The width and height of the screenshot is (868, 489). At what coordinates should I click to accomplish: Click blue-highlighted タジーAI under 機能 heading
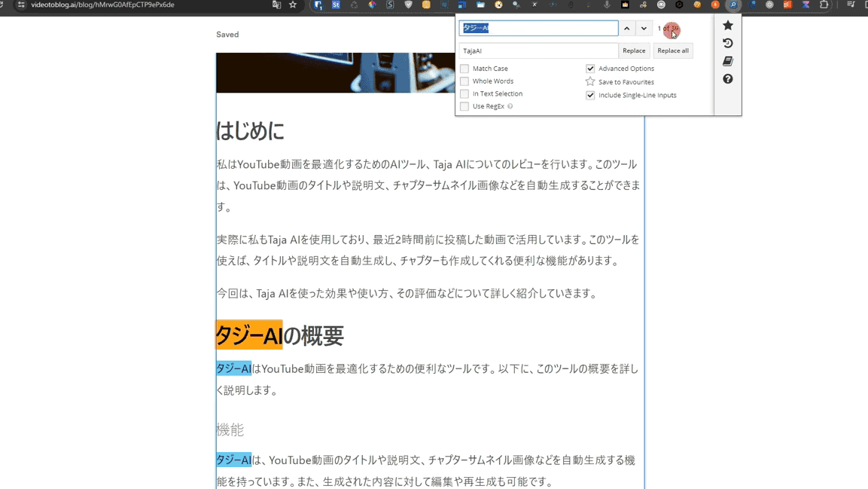(x=233, y=460)
